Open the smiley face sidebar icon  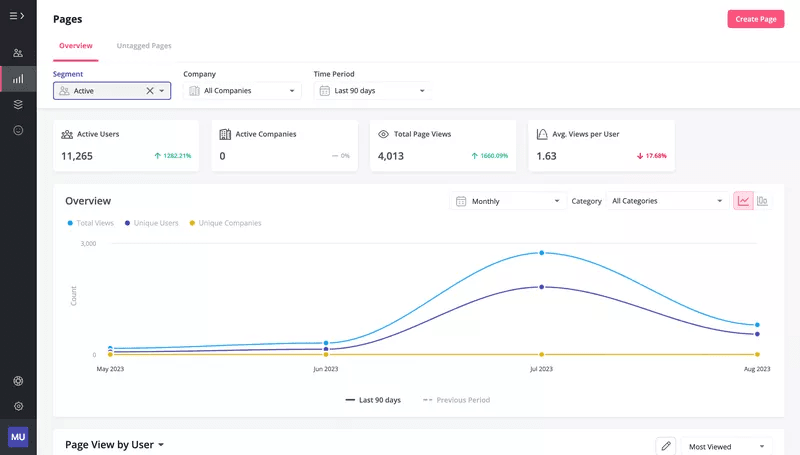18,130
